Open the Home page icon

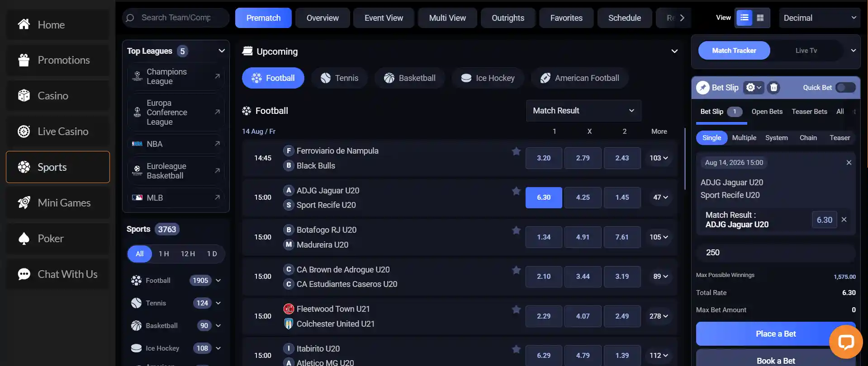pos(24,24)
